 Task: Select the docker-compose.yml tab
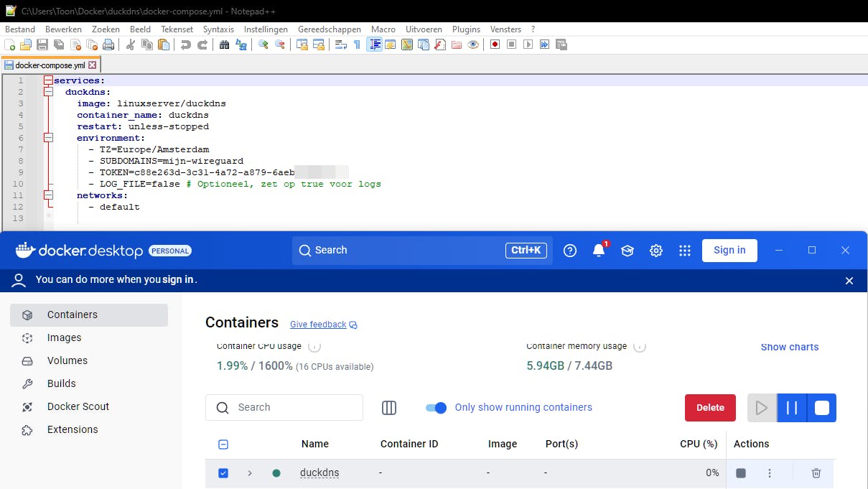pos(50,65)
